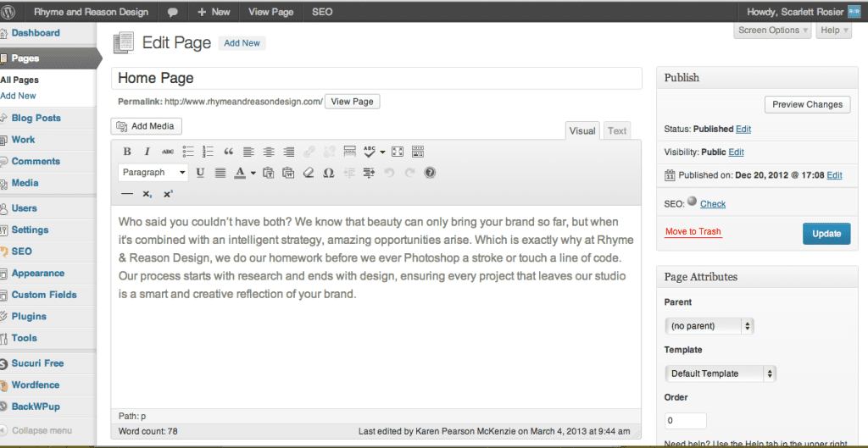Click the insert link chain icon
868x448 pixels.
click(x=309, y=152)
